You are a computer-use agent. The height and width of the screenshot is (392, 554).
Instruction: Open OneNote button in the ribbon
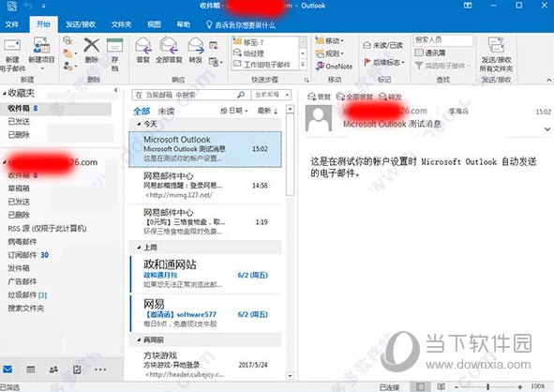tap(334, 66)
